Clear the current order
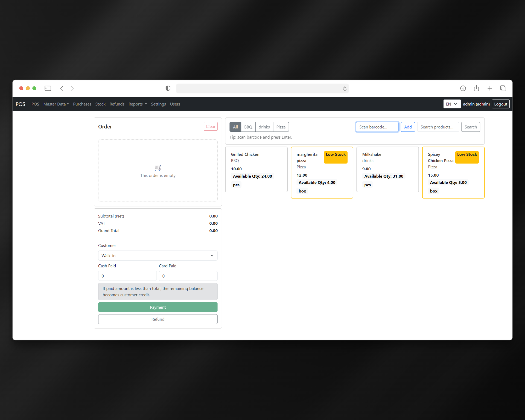 (210, 126)
